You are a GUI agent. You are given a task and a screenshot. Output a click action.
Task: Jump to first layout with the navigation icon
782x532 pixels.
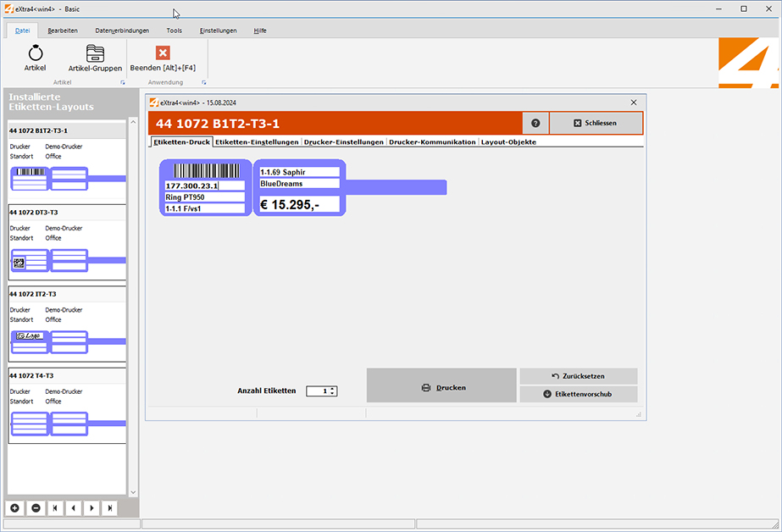[x=55, y=507]
